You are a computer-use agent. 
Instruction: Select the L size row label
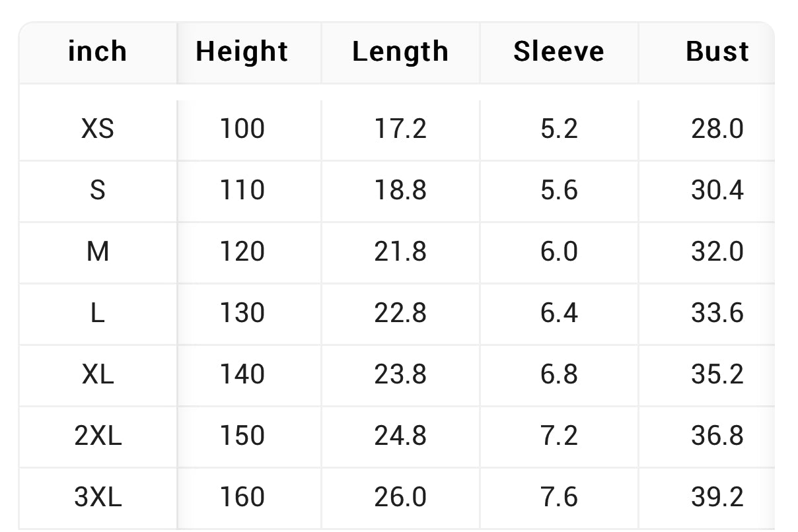click(97, 313)
